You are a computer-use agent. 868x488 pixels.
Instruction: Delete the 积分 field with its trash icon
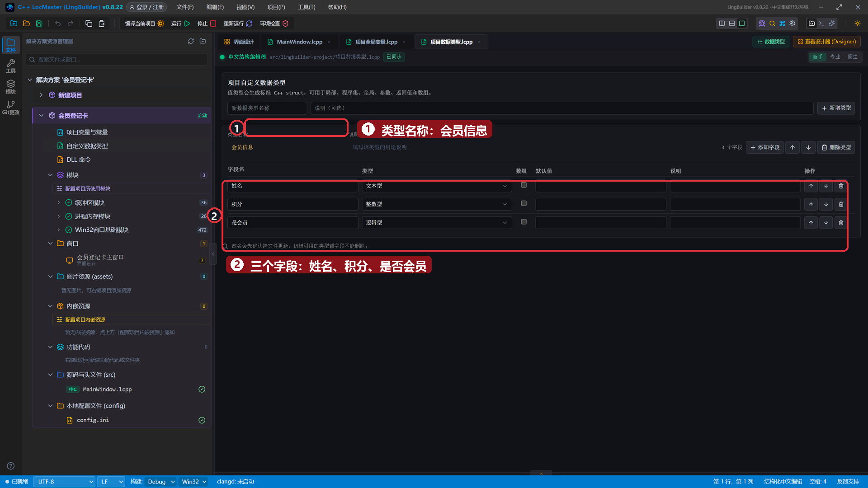coord(841,204)
